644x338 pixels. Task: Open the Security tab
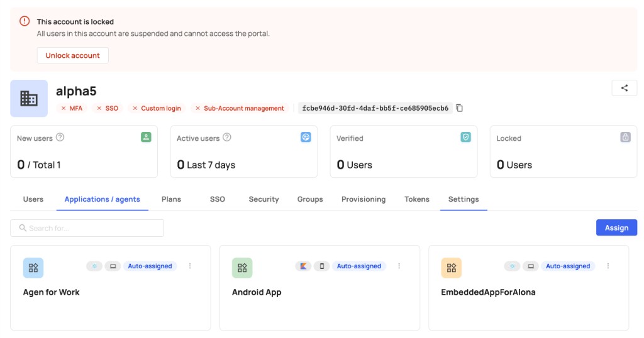pyautogui.click(x=264, y=199)
